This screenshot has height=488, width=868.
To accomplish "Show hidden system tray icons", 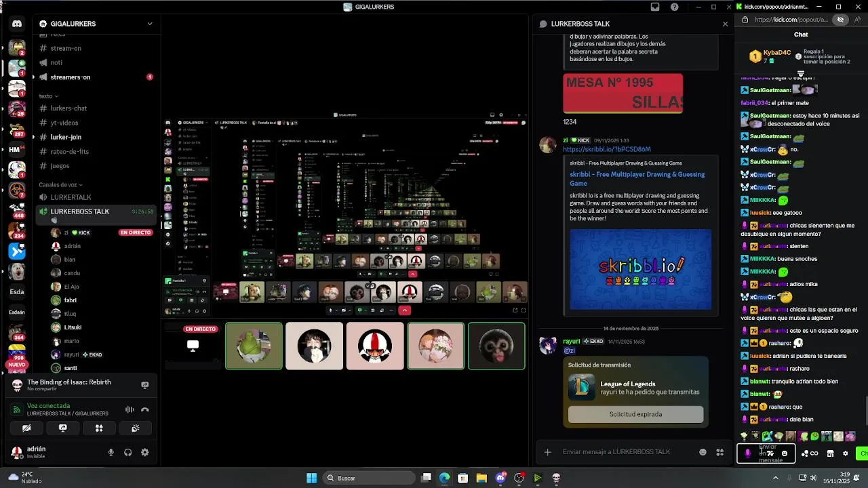I will tap(776, 478).
